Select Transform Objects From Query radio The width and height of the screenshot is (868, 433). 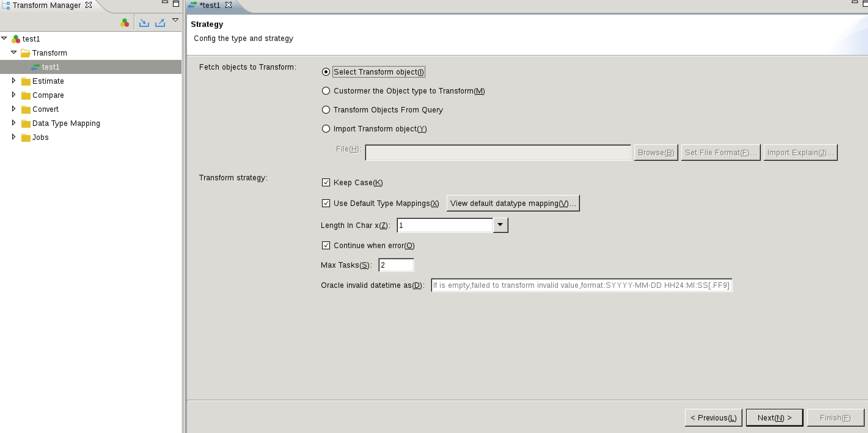coord(326,110)
